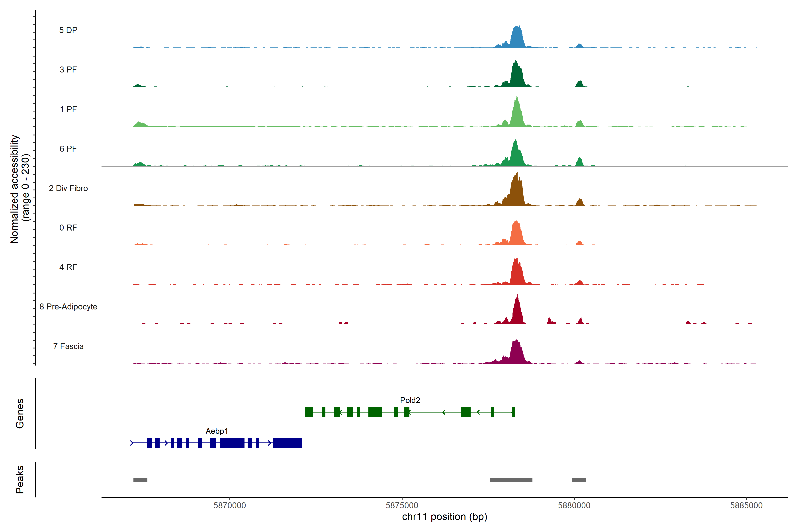Click the Pold2 gene label
The height and width of the screenshot is (532, 798).
pos(410,400)
